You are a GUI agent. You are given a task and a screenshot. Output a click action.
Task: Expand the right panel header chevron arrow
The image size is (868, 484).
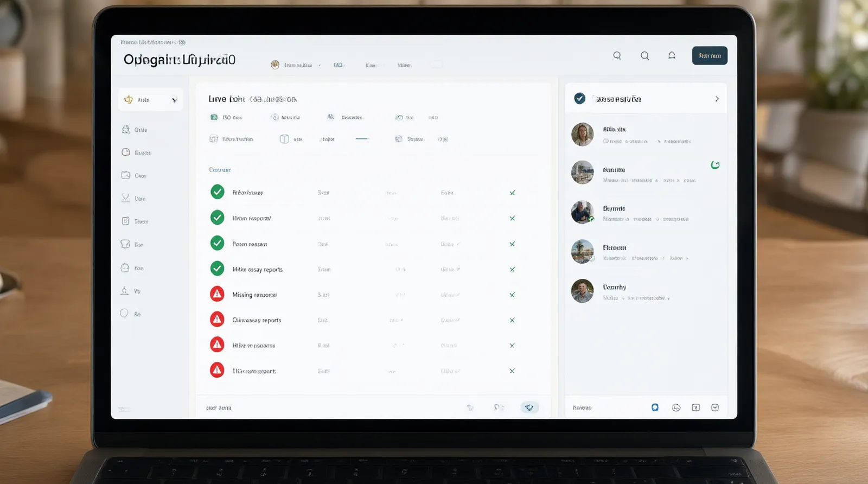(717, 99)
